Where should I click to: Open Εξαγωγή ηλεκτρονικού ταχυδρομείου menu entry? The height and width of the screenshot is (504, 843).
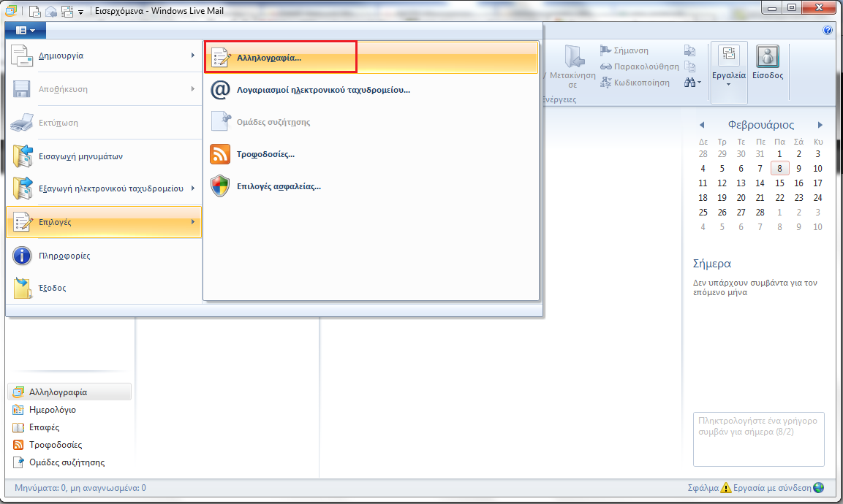click(x=104, y=188)
